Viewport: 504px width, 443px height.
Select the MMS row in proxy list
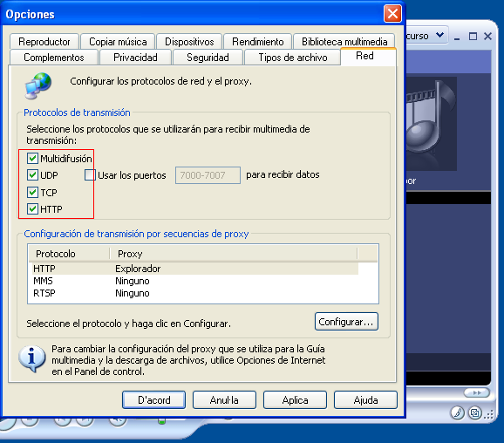[195, 281]
